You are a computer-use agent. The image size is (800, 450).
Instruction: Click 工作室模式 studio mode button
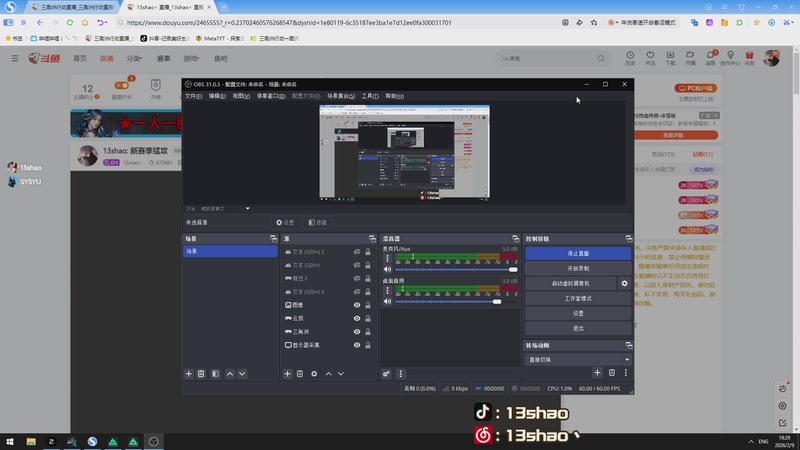pos(578,298)
